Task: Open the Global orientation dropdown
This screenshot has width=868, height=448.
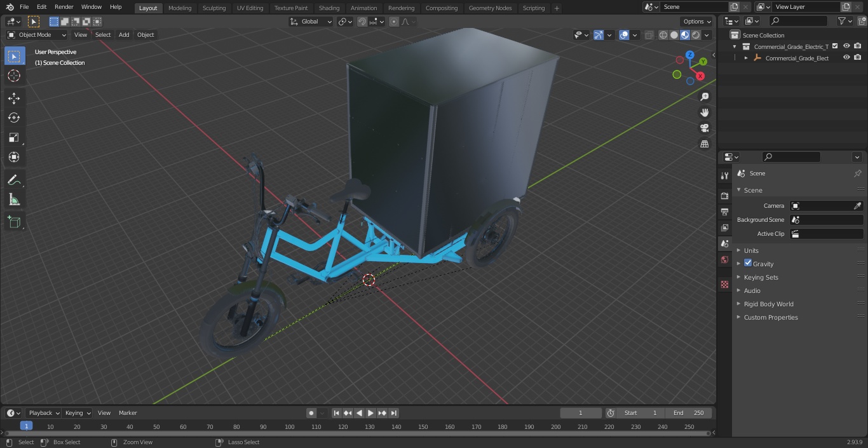Action: pyautogui.click(x=311, y=22)
